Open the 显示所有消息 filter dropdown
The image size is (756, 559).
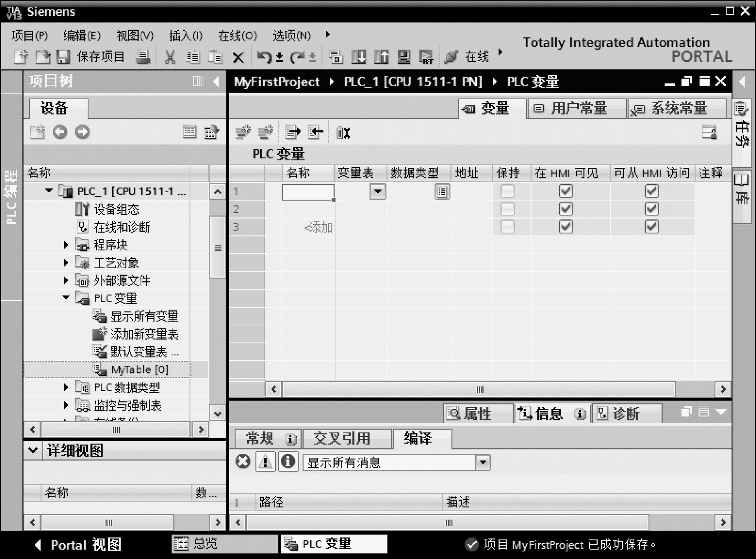[x=483, y=462]
